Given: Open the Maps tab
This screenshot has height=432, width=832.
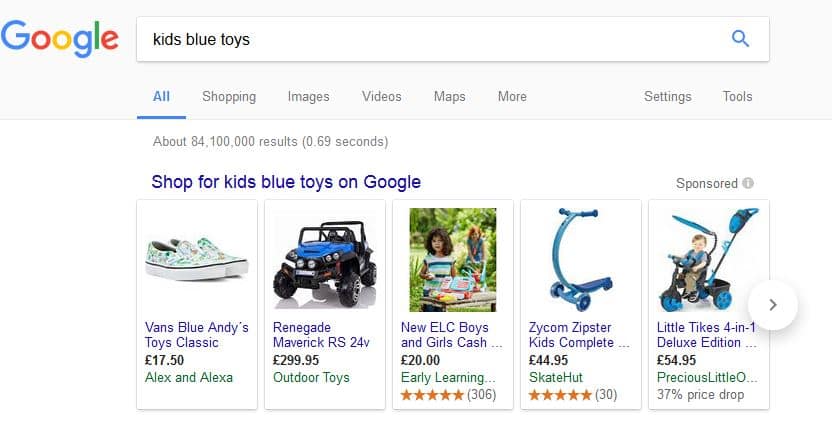Looking at the screenshot, I should click(449, 97).
